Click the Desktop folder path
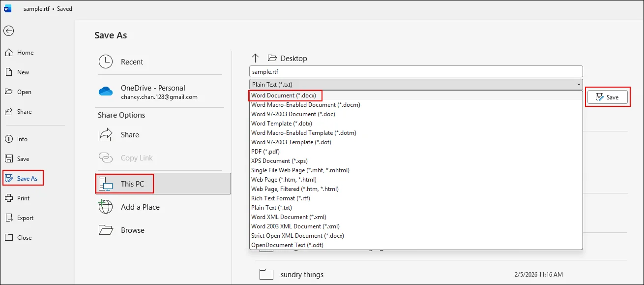This screenshot has height=285, width=644. tap(293, 59)
